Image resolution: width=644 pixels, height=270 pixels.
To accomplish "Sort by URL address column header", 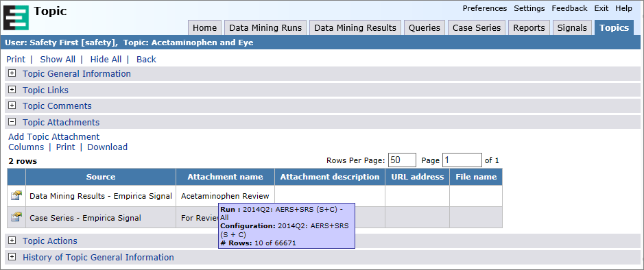I will click(417, 177).
